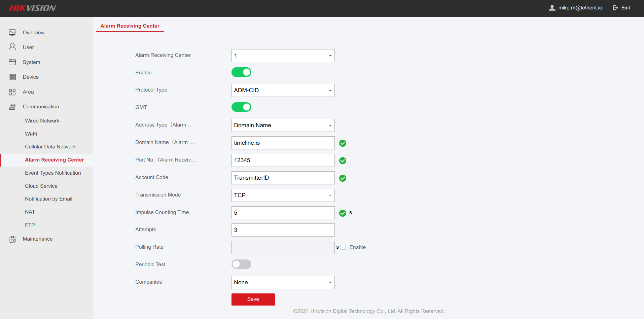Click the user profile icon in the top bar

pyautogui.click(x=552, y=7)
